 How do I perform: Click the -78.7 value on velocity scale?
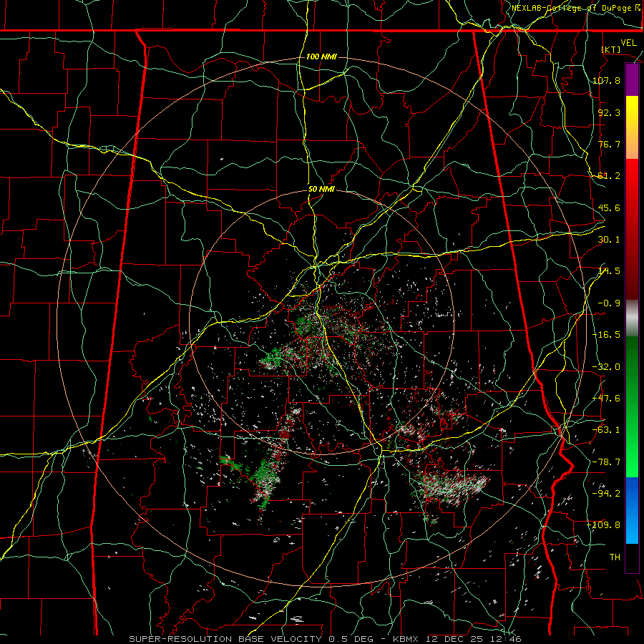pyautogui.click(x=606, y=462)
